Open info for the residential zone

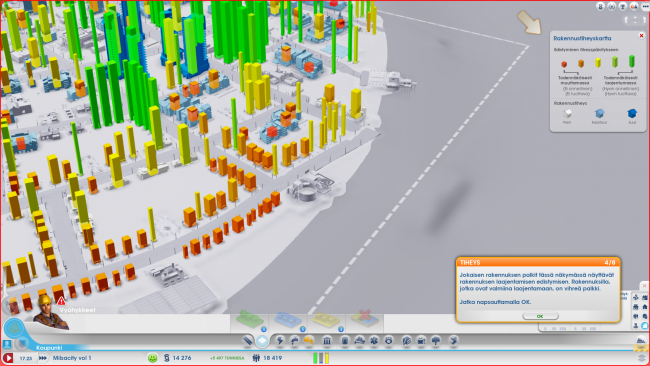pos(264,329)
